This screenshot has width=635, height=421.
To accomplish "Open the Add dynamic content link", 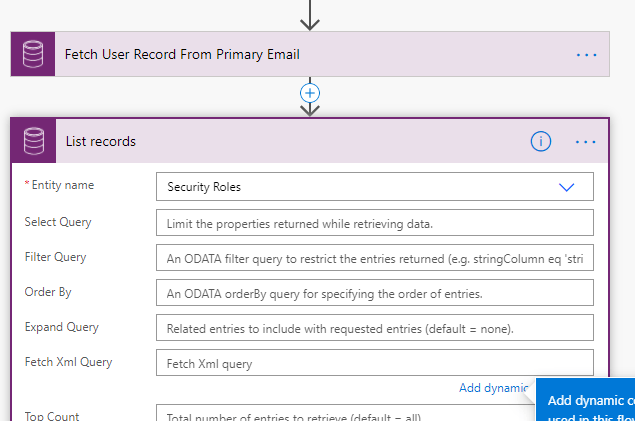I will 493,388.
